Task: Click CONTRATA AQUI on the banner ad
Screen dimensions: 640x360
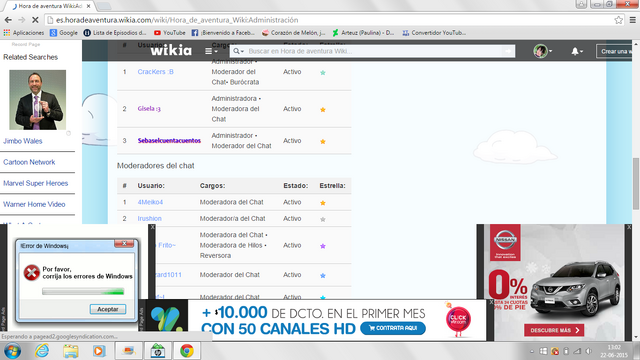Action: click(393, 328)
